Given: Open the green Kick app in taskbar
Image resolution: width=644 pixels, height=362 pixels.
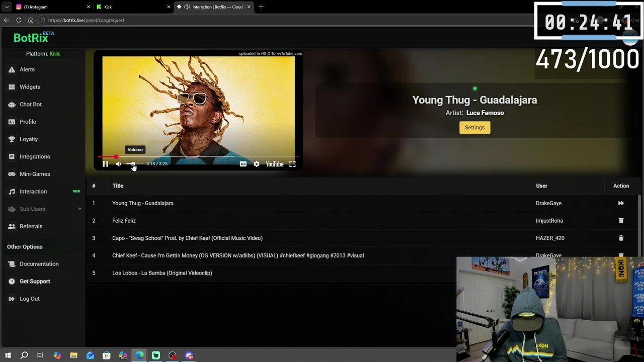Looking at the screenshot, I should (156, 355).
